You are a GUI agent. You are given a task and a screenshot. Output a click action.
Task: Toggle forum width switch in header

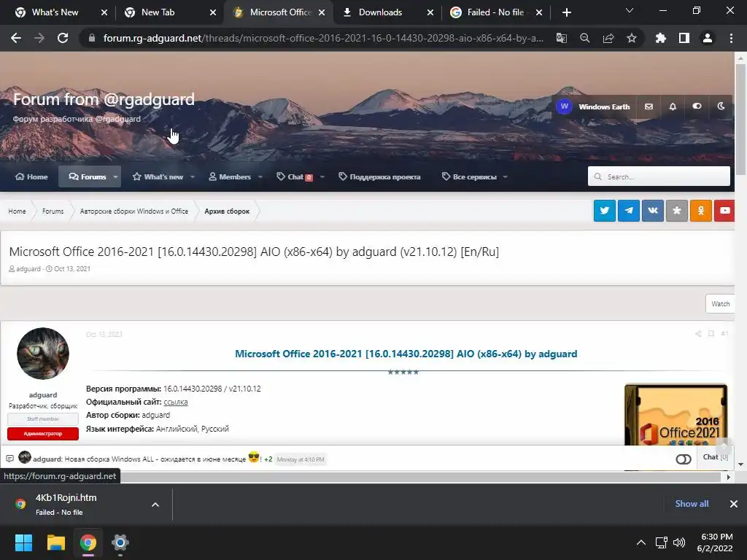(697, 106)
